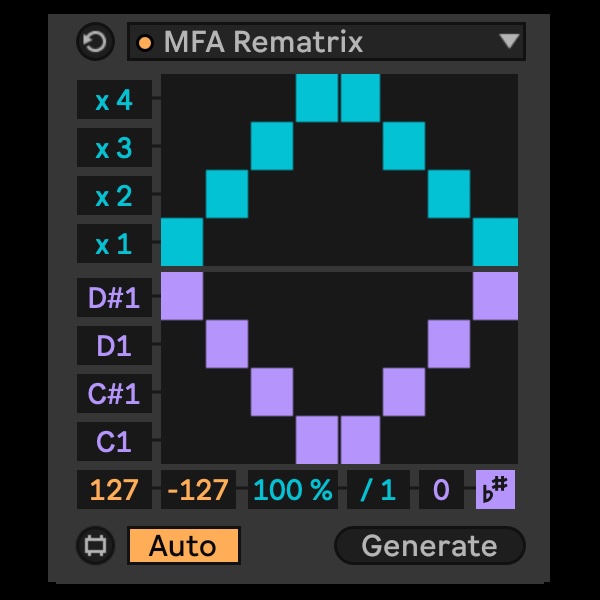This screenshot has width=600, height=600.
Task: Open the MFA Rematrix preset dropdown arrow
Action: pos(510,42)
